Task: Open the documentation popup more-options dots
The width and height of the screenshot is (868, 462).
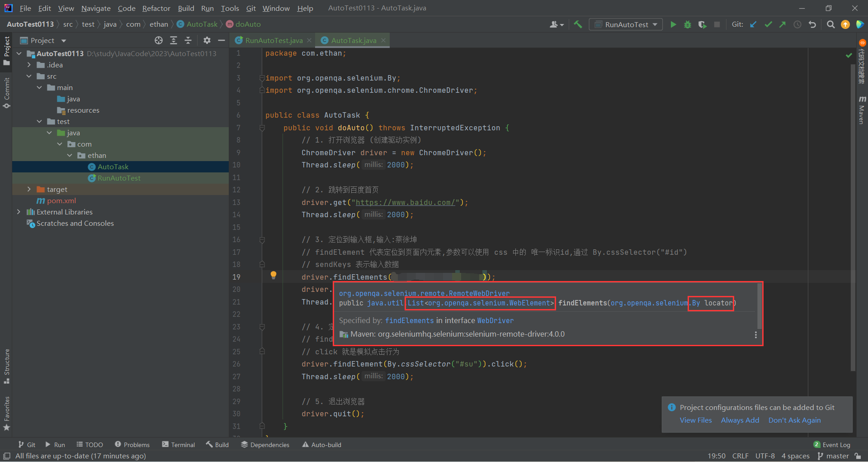Action: coord(755,334)
